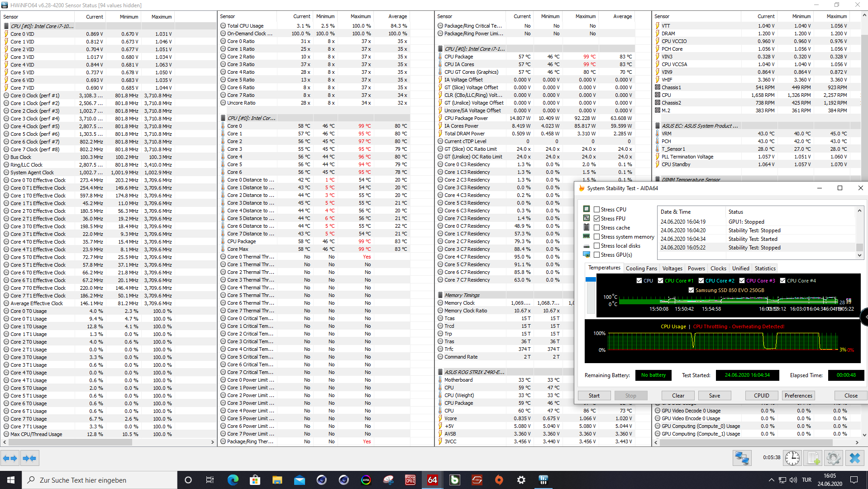This screenshot has height=489, width=868.
Task: Click HWiNFO collapse columns arrows icon
Action: 29,458
